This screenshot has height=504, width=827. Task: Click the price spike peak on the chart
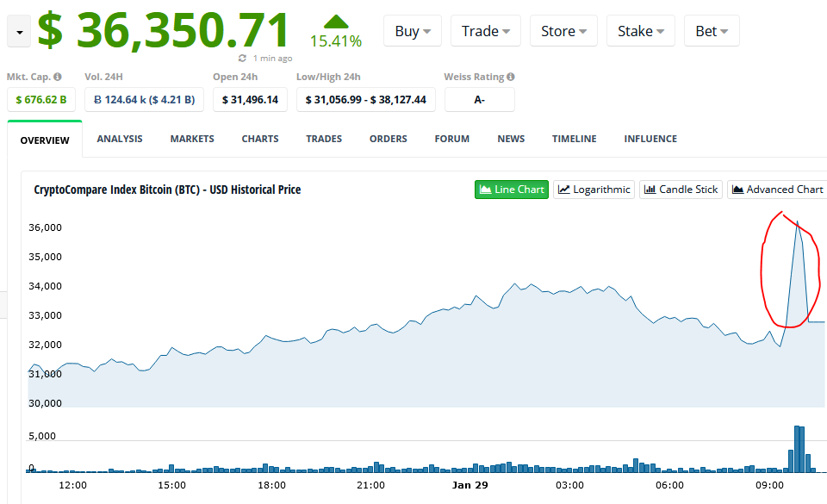[798, 222]
